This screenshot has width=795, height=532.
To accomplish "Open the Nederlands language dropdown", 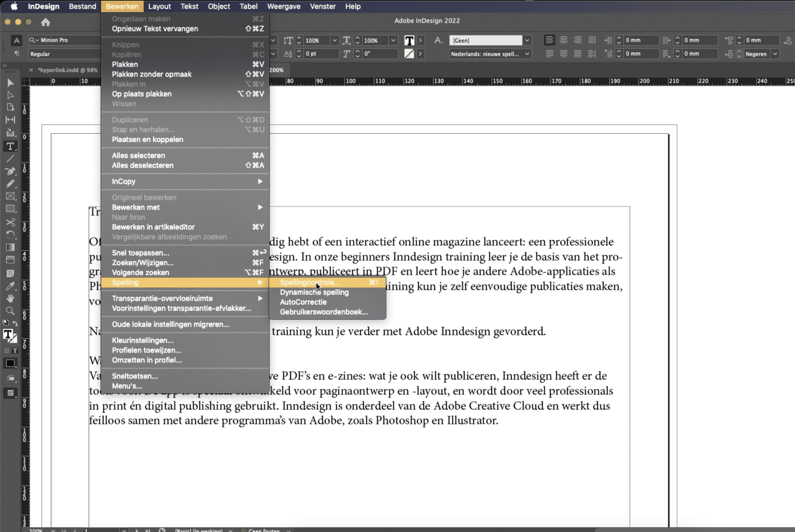I will [527, 54].
